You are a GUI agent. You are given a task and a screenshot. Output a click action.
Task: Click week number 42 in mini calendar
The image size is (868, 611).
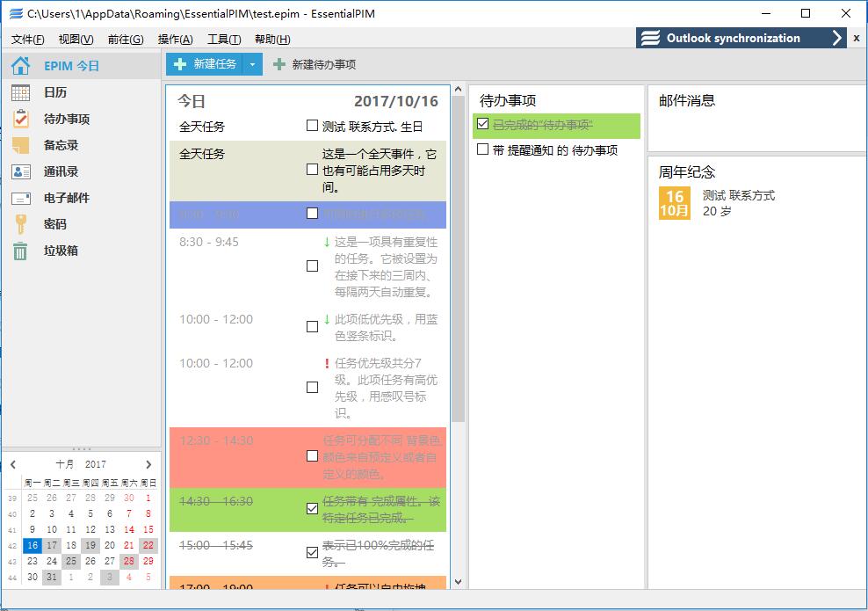click(x=12, y=546)
